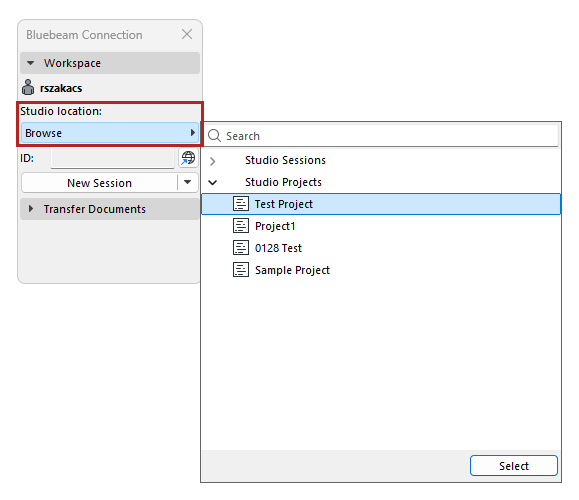Image resolution: width=579 pixels, height=500 pixels.
Task: Click the Studio Projects label
Action: (283, 182)
